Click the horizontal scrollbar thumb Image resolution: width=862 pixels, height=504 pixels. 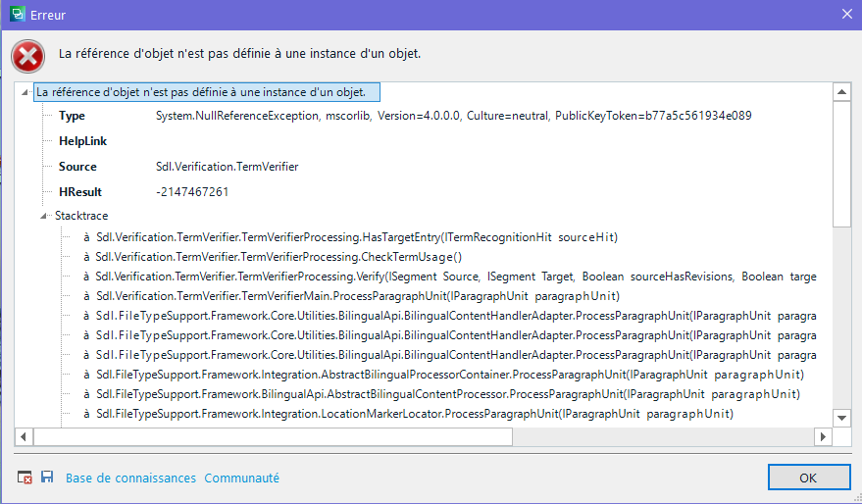(x=274, y=437)
